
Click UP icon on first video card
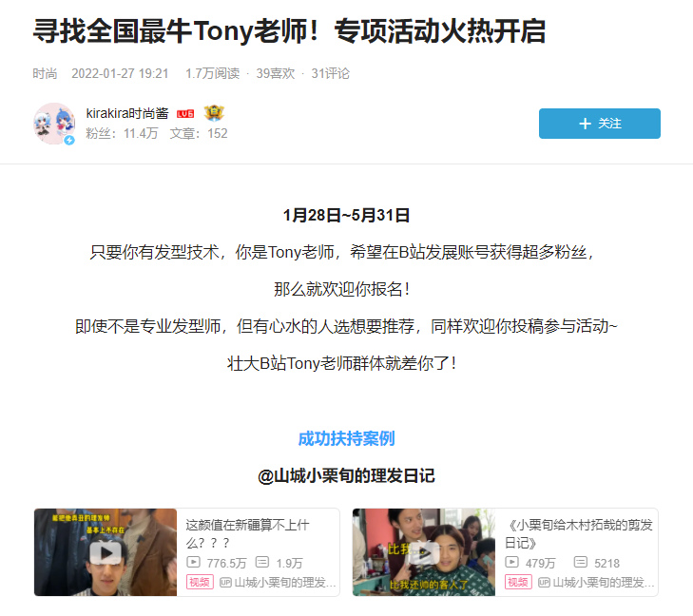click(x=225, y=583)
